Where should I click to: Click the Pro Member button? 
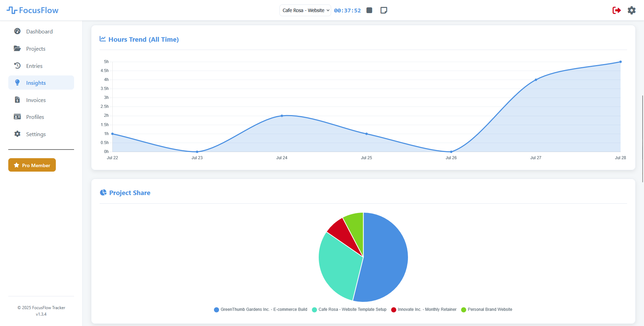(x=32, y=165)
